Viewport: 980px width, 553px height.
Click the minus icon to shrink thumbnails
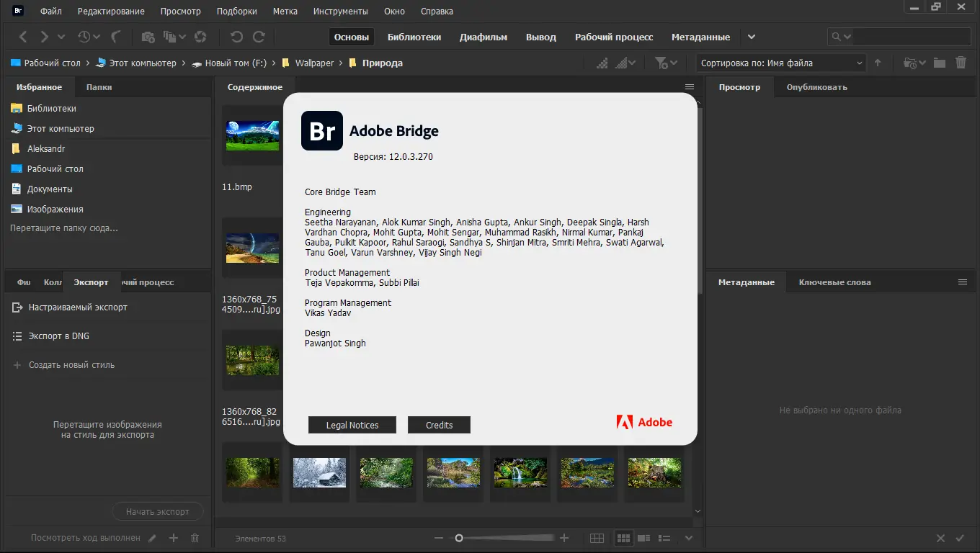439,538
